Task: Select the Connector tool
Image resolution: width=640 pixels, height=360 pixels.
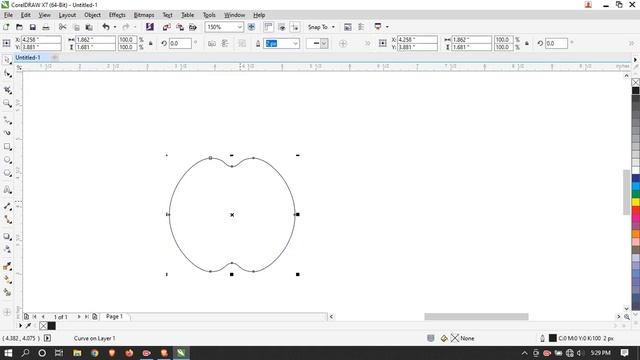Action: [7, 220]
